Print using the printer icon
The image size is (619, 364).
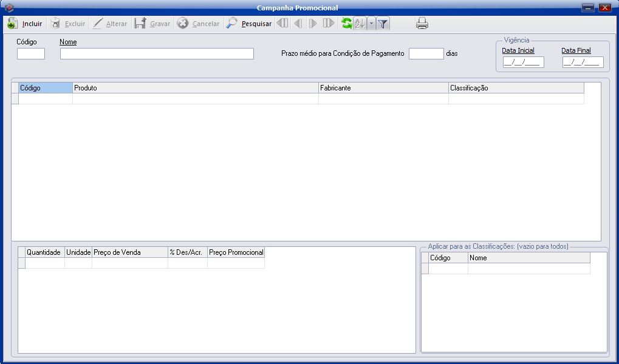tap(422, 24)
